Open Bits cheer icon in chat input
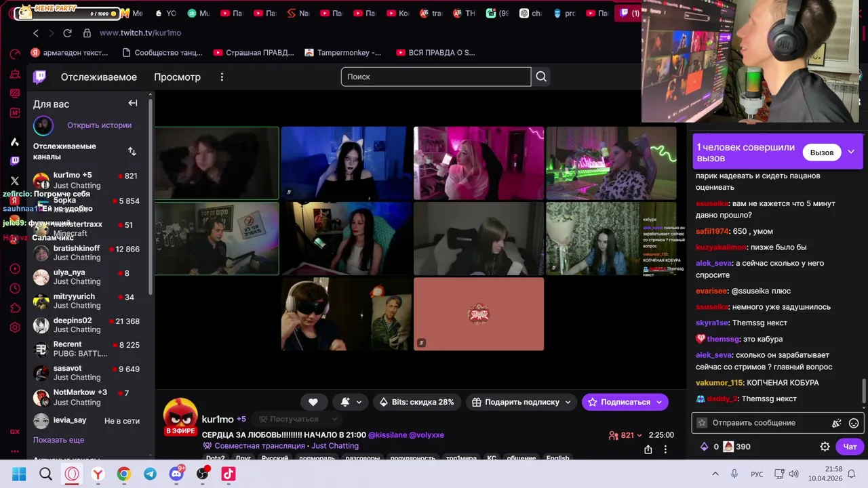Image resolution: width=868 pixels, height=488 pixels. 837,423
